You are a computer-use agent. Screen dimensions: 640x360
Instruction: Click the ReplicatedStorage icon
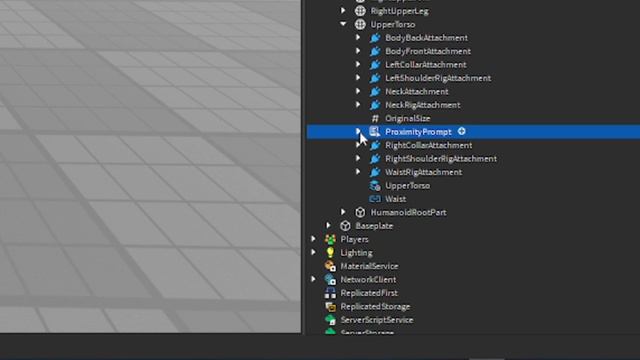click(330, 307)
